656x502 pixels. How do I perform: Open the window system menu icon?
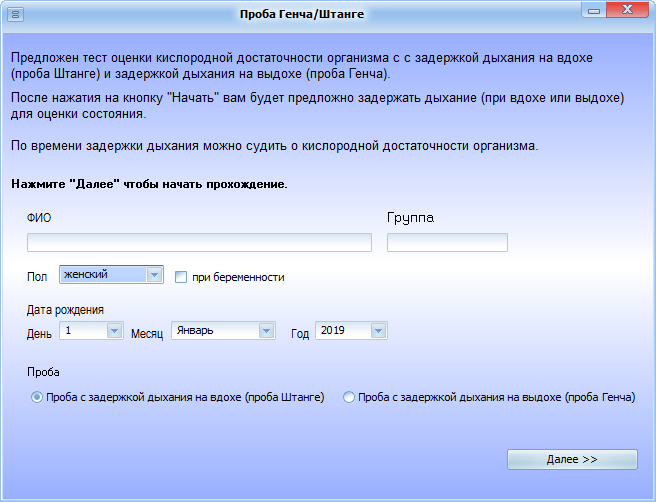tap(16, 14)
